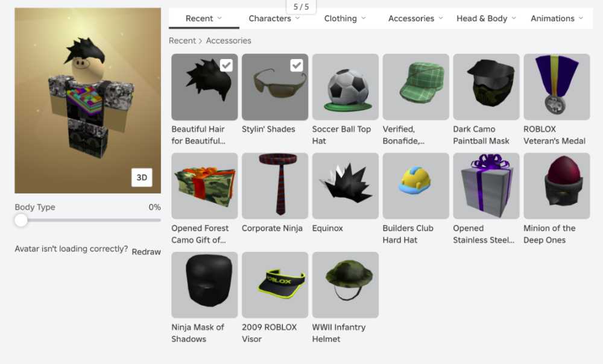The image size is (603, 364).
Task: Click the Body Type 0% value
Action: [x=154, y=207]
